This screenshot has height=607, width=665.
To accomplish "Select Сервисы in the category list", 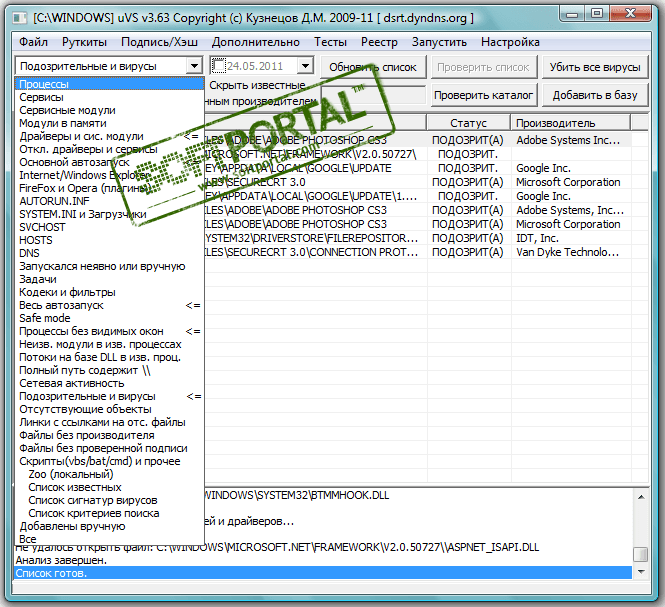I will pos(109,97).
